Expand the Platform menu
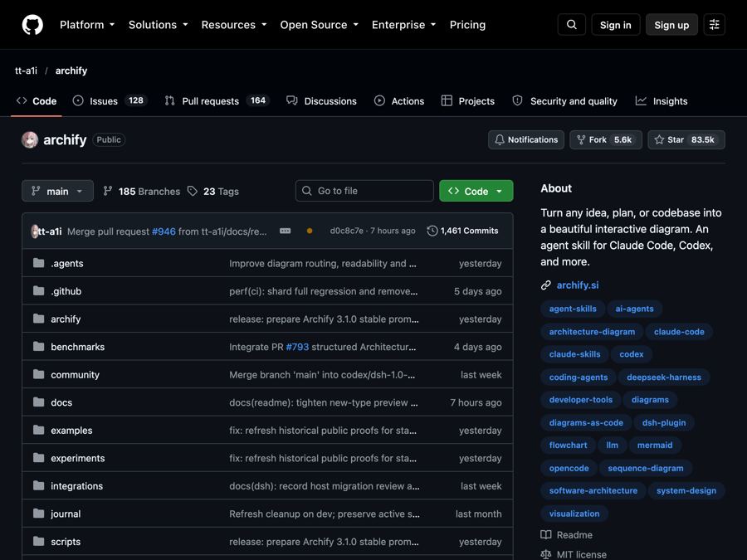Viewport: 747px width, 560px height. (x=87, y=25)
